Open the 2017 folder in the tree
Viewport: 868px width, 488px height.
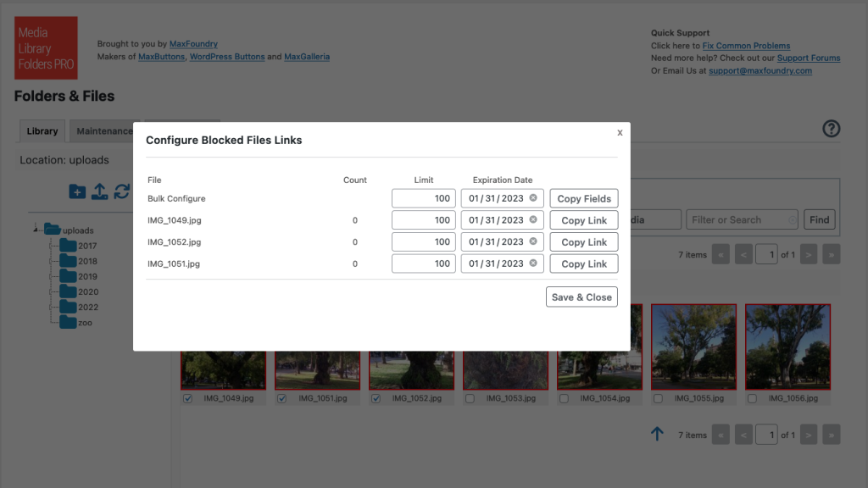tap(86, 246)
